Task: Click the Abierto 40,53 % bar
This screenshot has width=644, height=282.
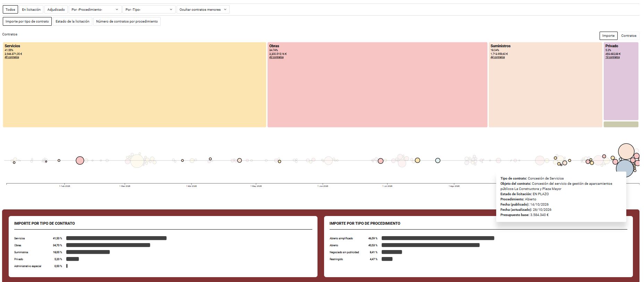Action: pyautogui.click(x=431, y=245)
